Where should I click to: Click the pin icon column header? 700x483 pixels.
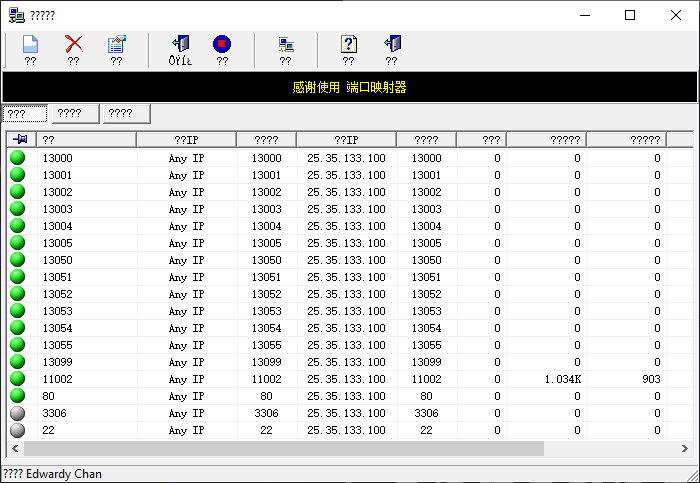click(21, 140)
